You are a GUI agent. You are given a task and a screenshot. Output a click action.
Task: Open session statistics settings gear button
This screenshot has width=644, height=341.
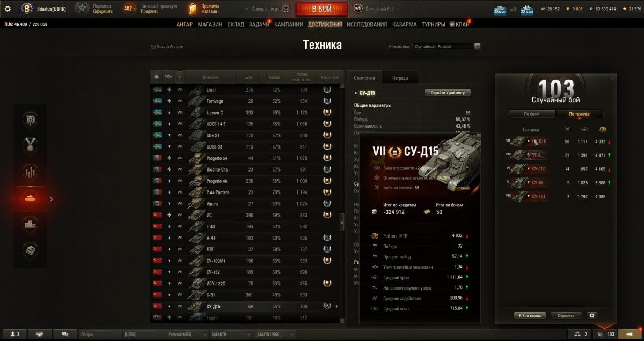click(592, 316)
